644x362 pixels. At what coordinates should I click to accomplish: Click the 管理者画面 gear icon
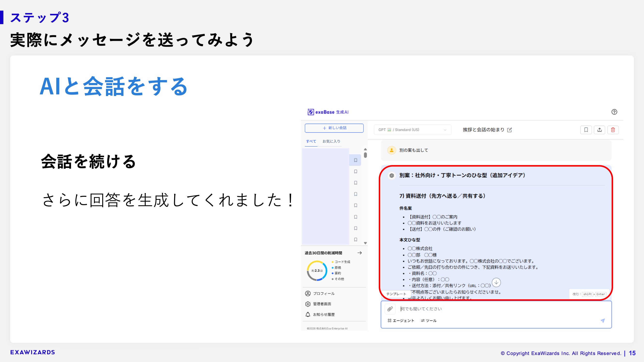point(308,304)
